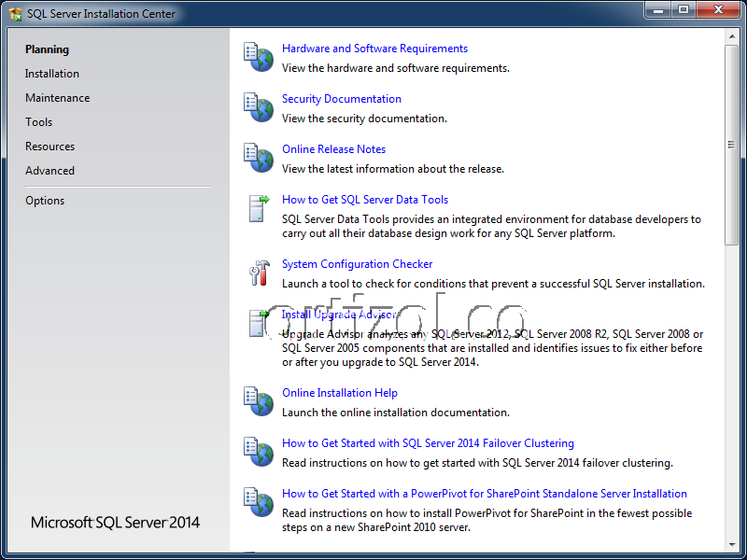Open the SQL Server 2014 Failover Clustering link
Viewport: 747px width, 560px height.
(428, 443)
